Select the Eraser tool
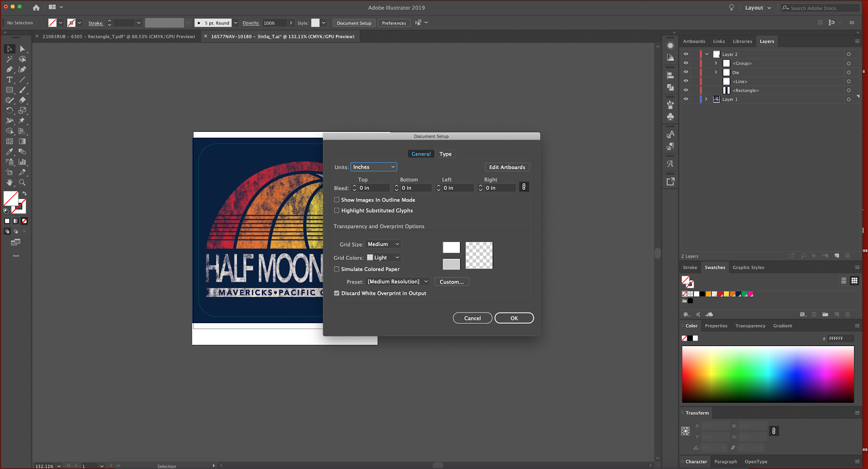The image size is (868, 469). (22, 100)
